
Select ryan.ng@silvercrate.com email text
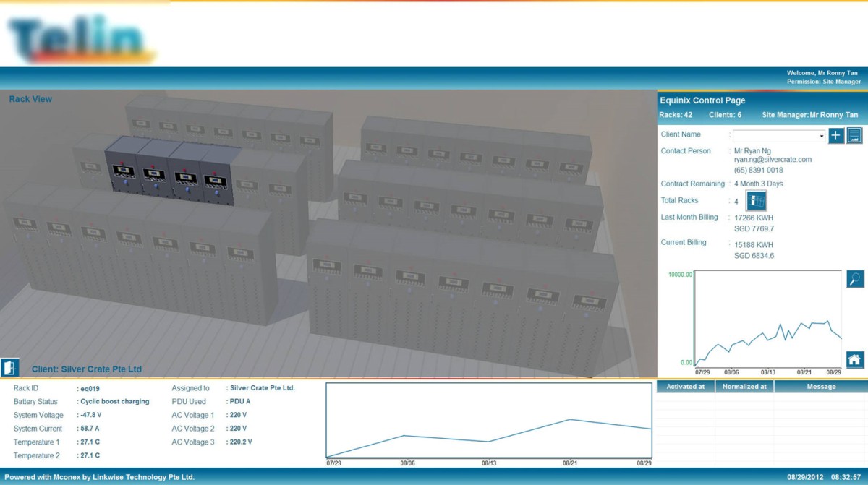(x=773, y=160)
